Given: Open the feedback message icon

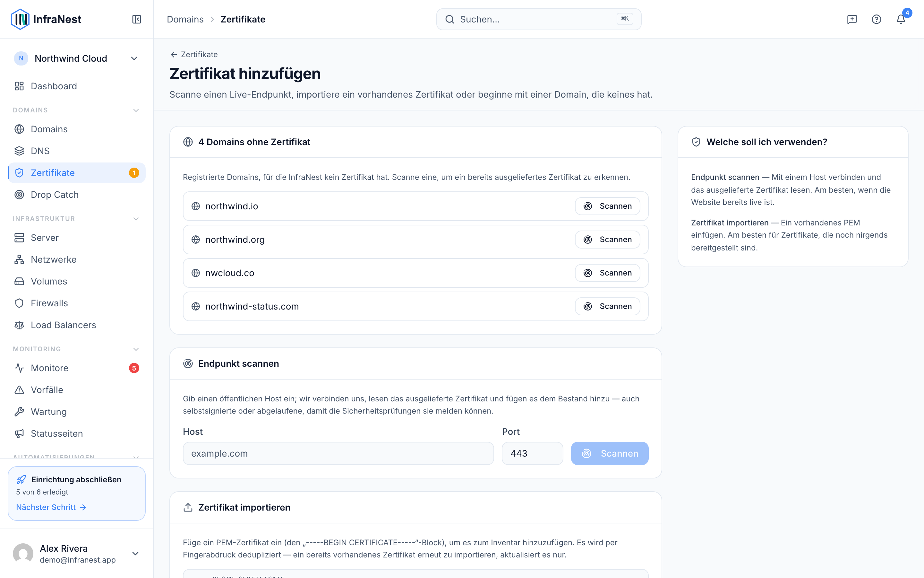Looking at the screenshot, I should pyautogui.click(x=852, y=19).
